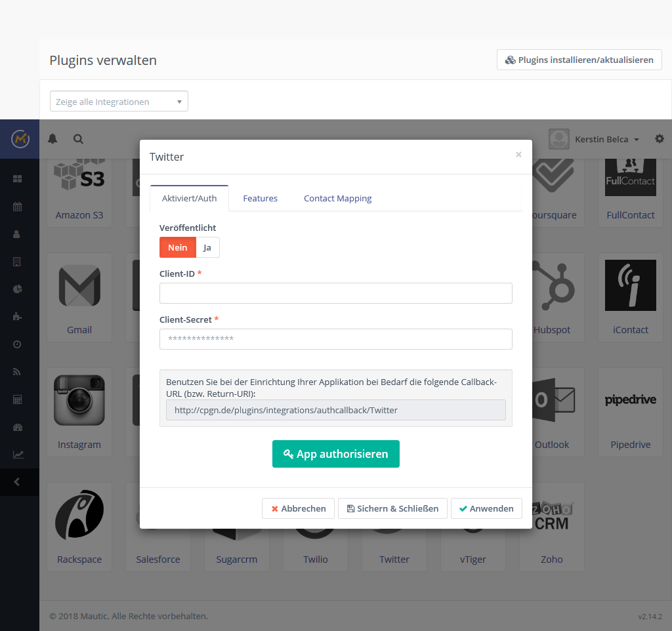672x631 pixels.
Task: Open Campaigns via the clock sidebar icon
Action: tap(17, 344)
